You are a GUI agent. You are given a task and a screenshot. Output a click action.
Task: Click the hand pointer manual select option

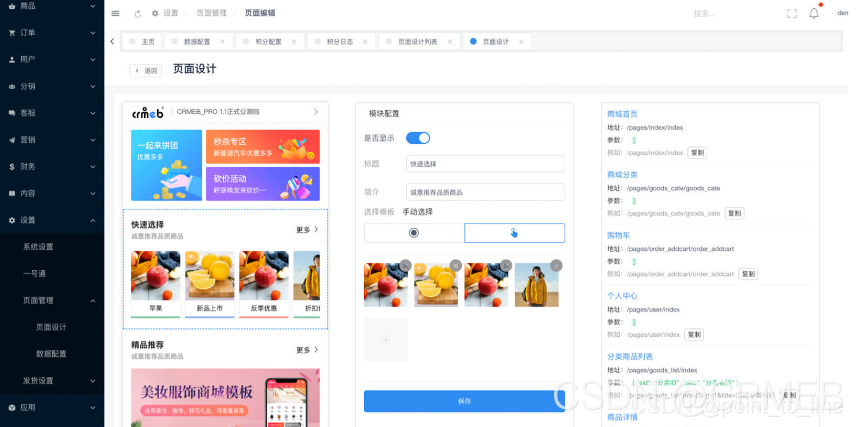coord(514,233)
